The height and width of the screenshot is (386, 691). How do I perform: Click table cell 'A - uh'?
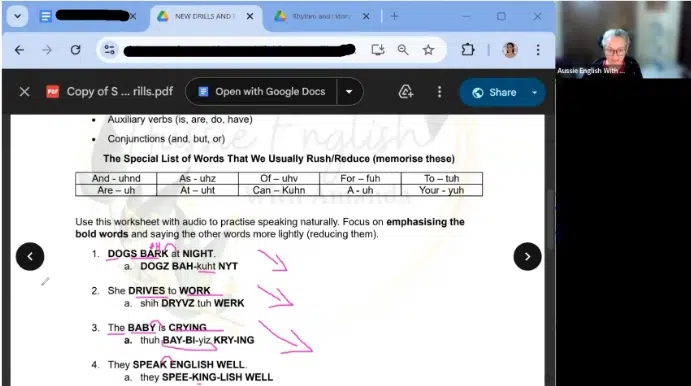coord(360,190)
